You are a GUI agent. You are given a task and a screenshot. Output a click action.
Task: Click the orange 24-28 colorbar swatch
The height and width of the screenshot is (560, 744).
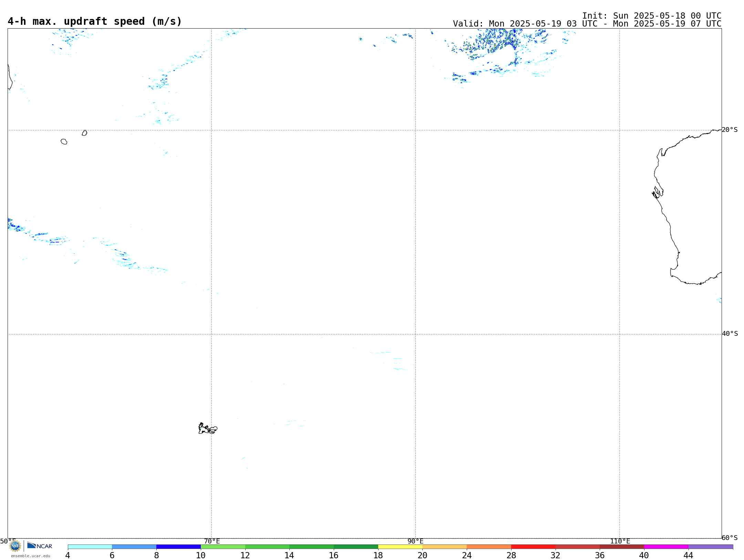pos(489,547)
